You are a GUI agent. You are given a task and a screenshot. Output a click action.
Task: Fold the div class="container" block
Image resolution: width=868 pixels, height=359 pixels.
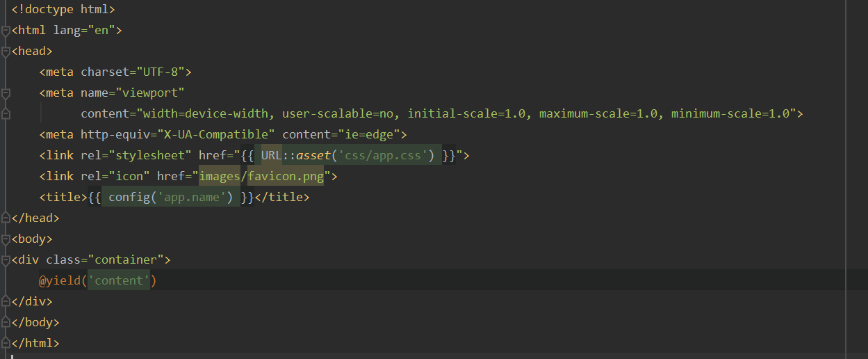[x=6, y=260]
